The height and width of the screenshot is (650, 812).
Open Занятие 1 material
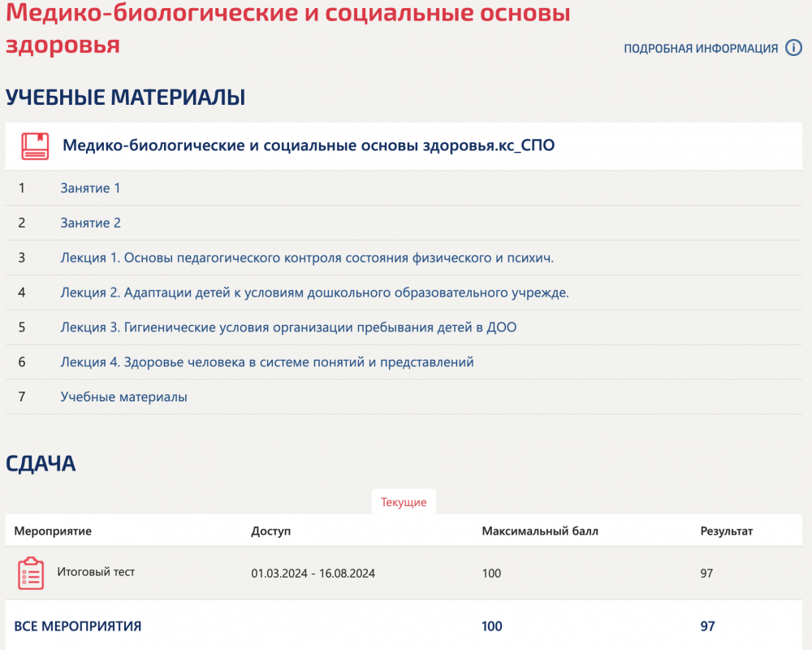pos(90,188)
